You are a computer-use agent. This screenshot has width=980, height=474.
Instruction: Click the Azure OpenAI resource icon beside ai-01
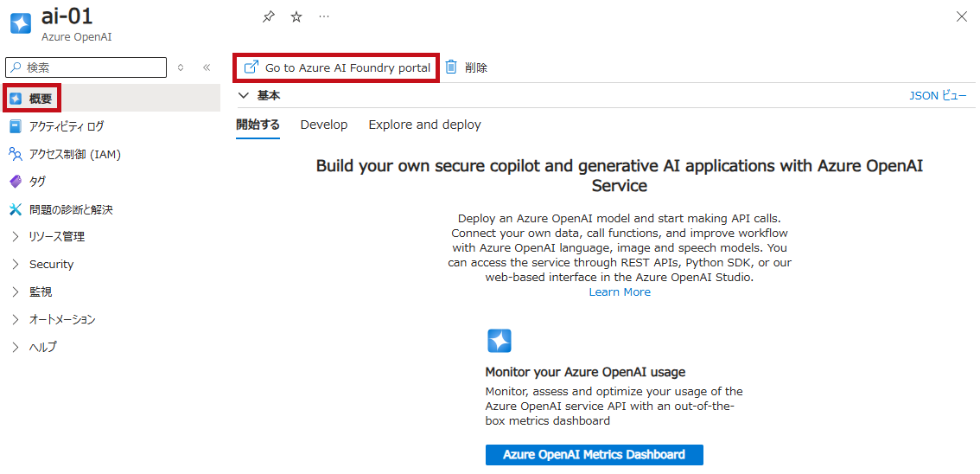click(x=21, y=23)
